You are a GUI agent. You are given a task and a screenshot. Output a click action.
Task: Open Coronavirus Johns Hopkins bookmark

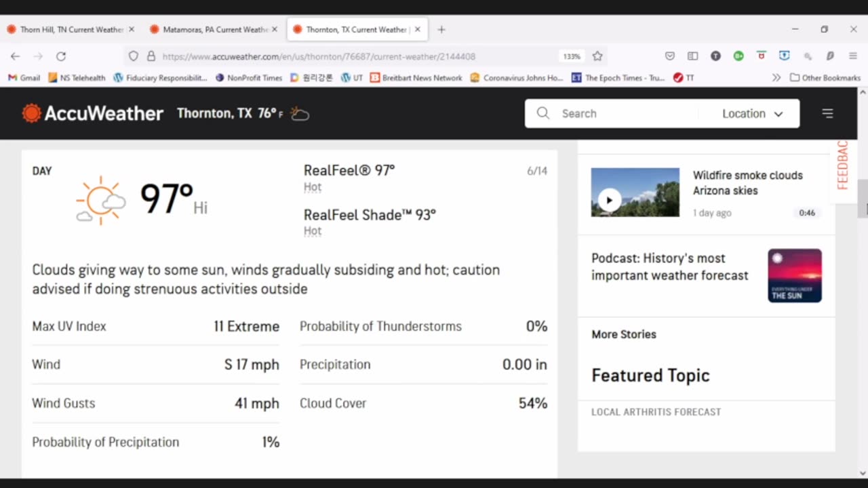(x=517, y=78)
